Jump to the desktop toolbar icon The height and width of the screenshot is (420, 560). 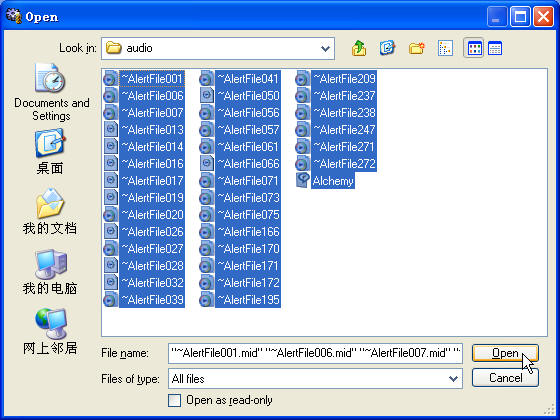click(x=388, y=48)
